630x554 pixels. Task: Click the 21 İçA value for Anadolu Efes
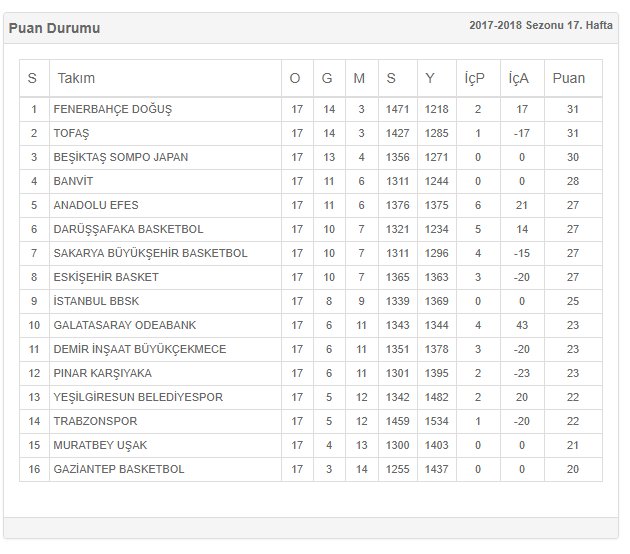(x=522, y=205)
